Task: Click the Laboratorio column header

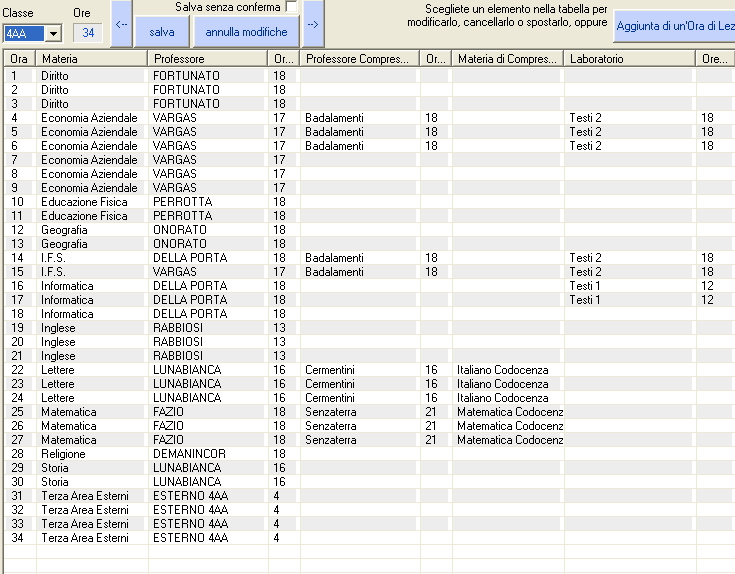Action: click(x=630, y=59)
